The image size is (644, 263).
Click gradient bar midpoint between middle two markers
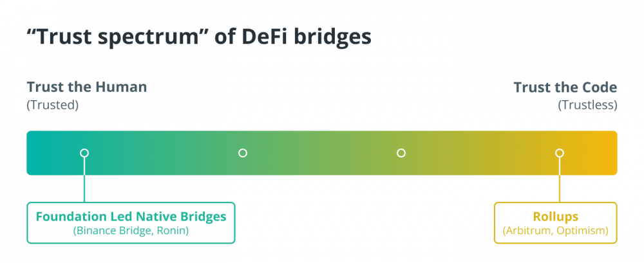(322, 153)
